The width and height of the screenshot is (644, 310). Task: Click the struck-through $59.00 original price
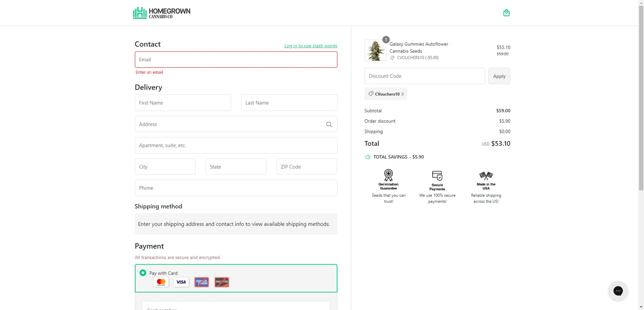(502, 54)
